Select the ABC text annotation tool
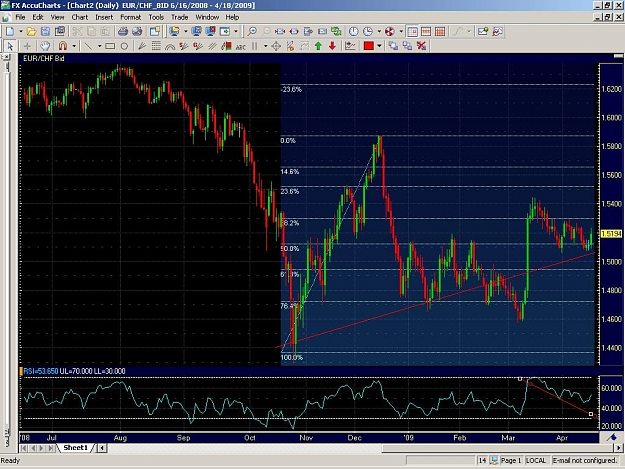 pyautogui.click(x=241, y=46)
